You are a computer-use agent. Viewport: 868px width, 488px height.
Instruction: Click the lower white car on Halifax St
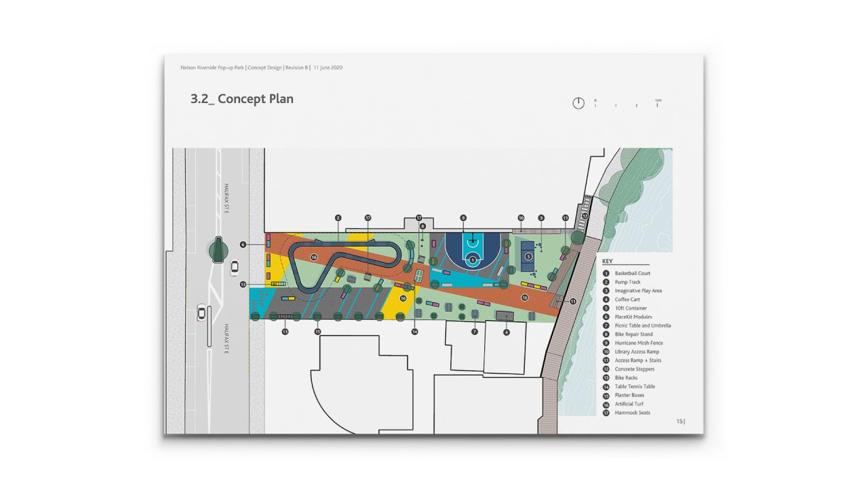(201, 312)
